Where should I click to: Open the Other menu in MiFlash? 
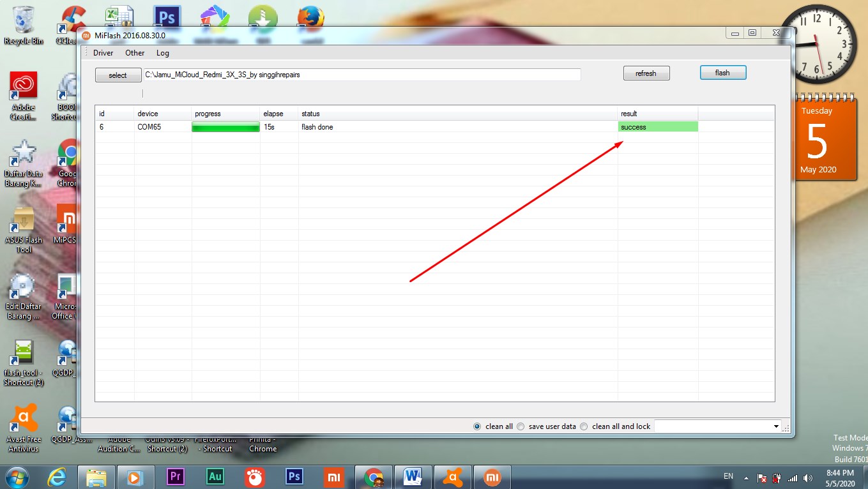[x=135, y=53]
